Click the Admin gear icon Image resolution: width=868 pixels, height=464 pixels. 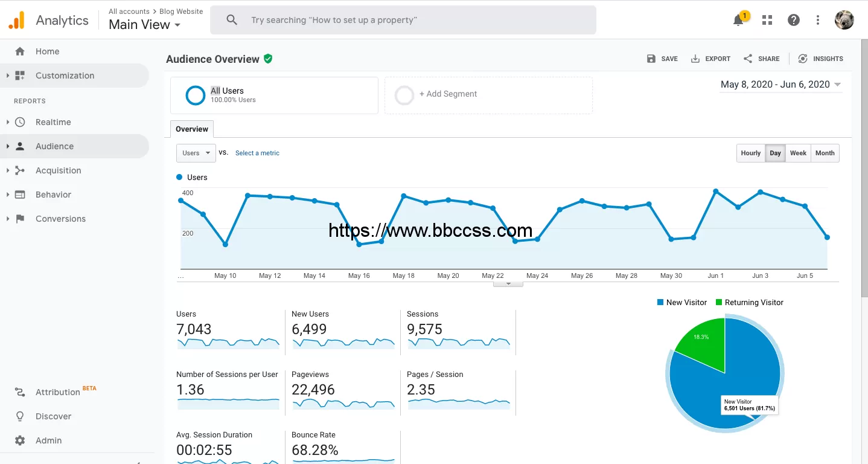tap(20, 440)
